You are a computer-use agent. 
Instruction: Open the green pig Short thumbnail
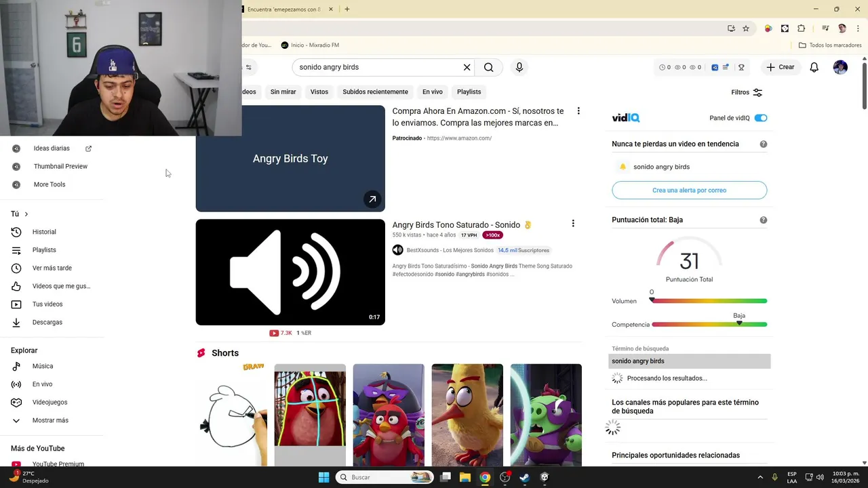tap(546, 415)
